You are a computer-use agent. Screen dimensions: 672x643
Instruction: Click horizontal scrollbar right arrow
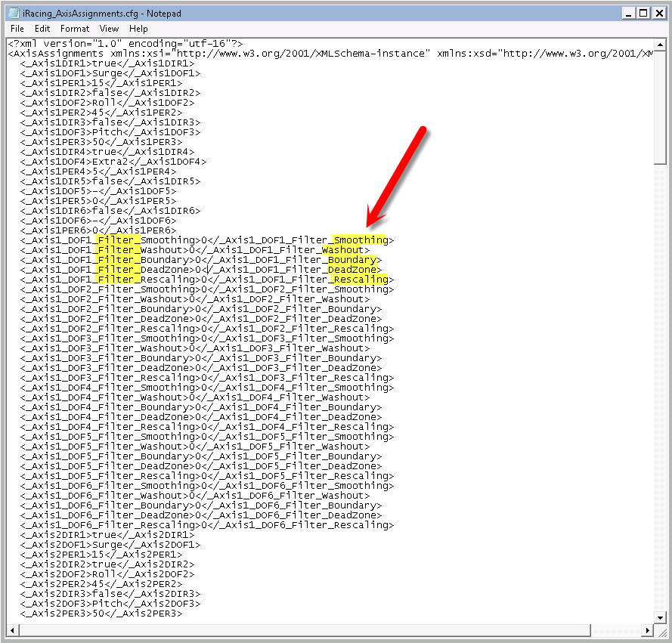(x=647, y=630)
